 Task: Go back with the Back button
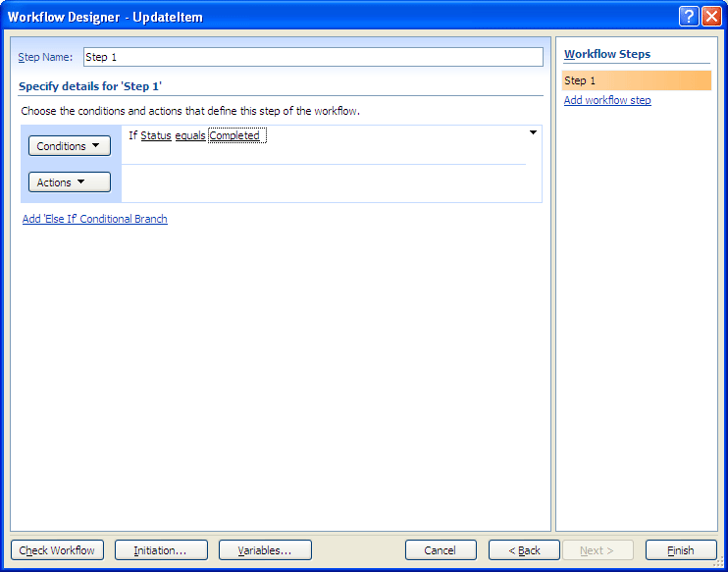click(524, 550)
